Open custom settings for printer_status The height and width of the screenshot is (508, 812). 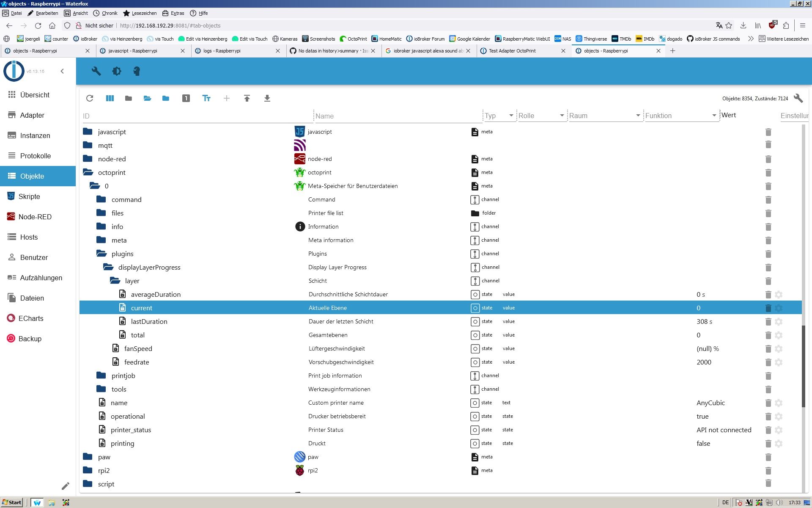pos(779,430)
